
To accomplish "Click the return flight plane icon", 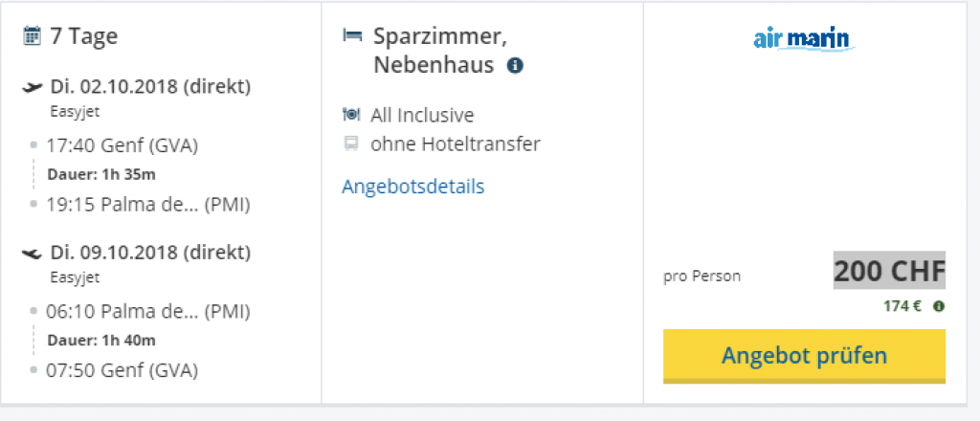I will pos(33,254).
